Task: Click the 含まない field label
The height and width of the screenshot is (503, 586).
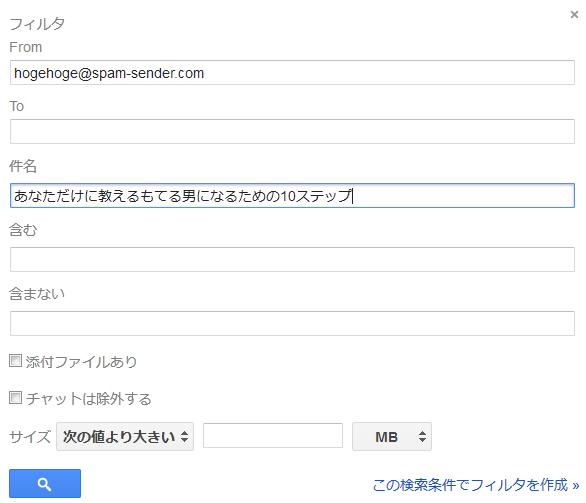Action: pos(37,294)
